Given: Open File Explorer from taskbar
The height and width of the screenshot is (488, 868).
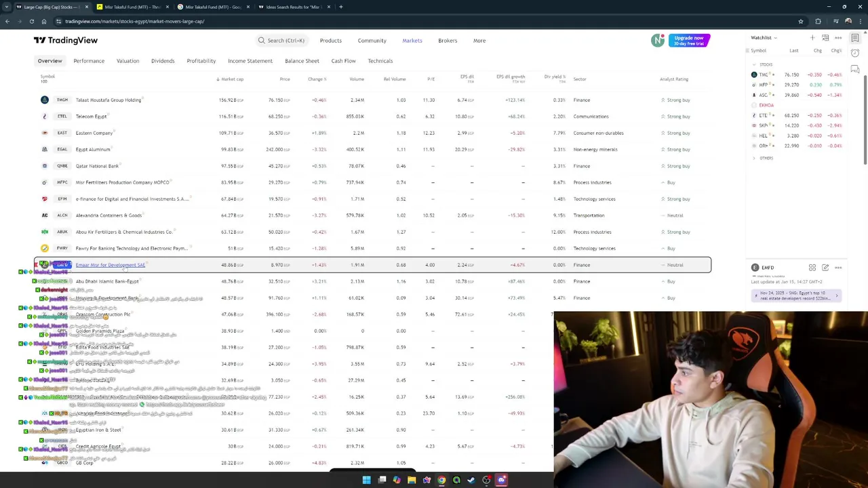Looking at the screenshot, I should pyautogui.click(x=412, y=480).
